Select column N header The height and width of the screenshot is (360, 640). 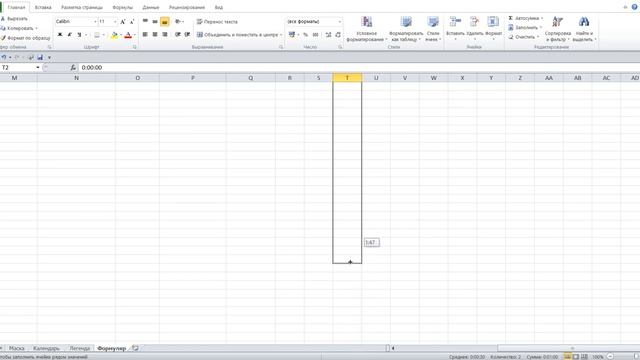[x=76, y=78]
